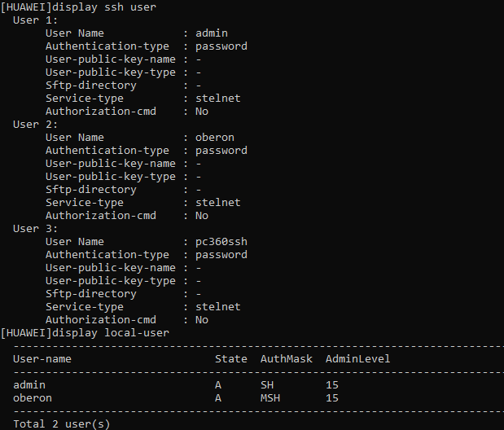Image resolution: width=504 pixels, height=430 pixels.
Task: Click the 'No' Authorization-cmd value of User 1
Action: pyautogui.click(x=202, y=112)
